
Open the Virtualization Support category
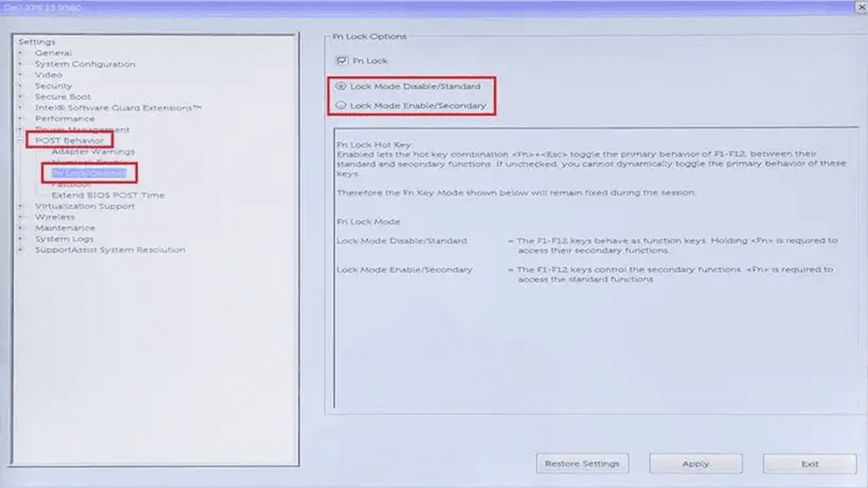(85, 206)
